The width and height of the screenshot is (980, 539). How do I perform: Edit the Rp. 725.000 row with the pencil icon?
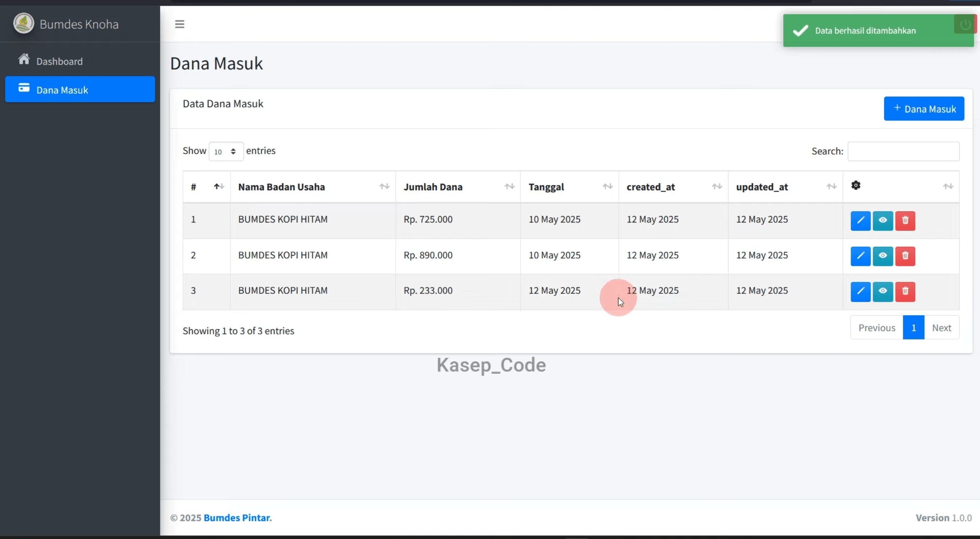860,221
